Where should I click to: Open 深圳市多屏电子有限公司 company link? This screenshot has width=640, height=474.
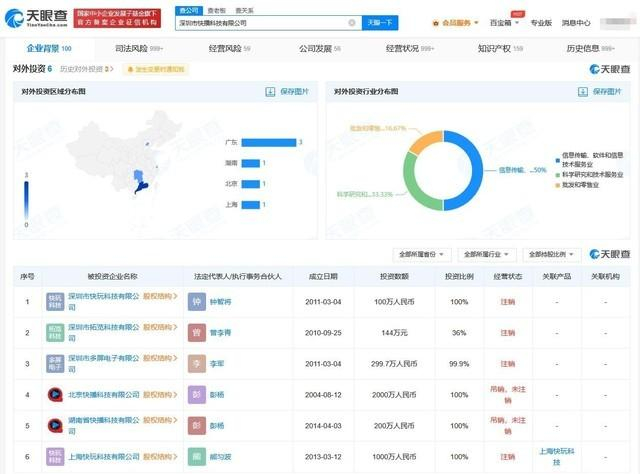tap(104, 363)
